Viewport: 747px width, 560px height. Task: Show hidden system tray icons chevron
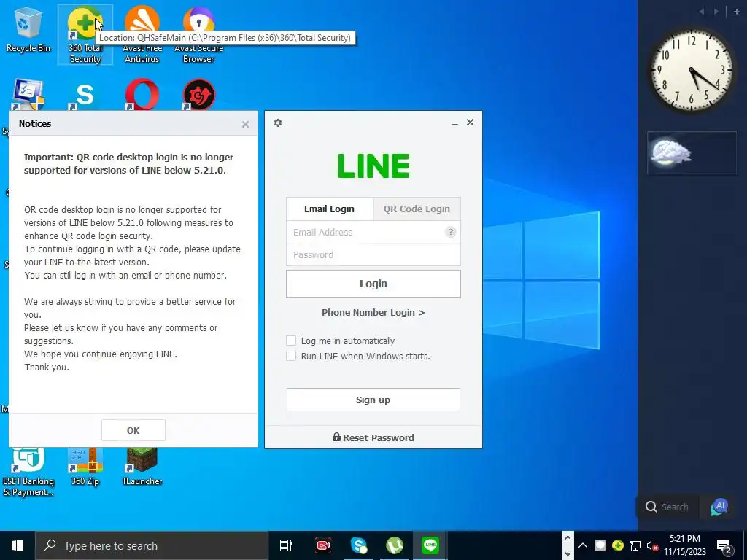pos(583,545)
